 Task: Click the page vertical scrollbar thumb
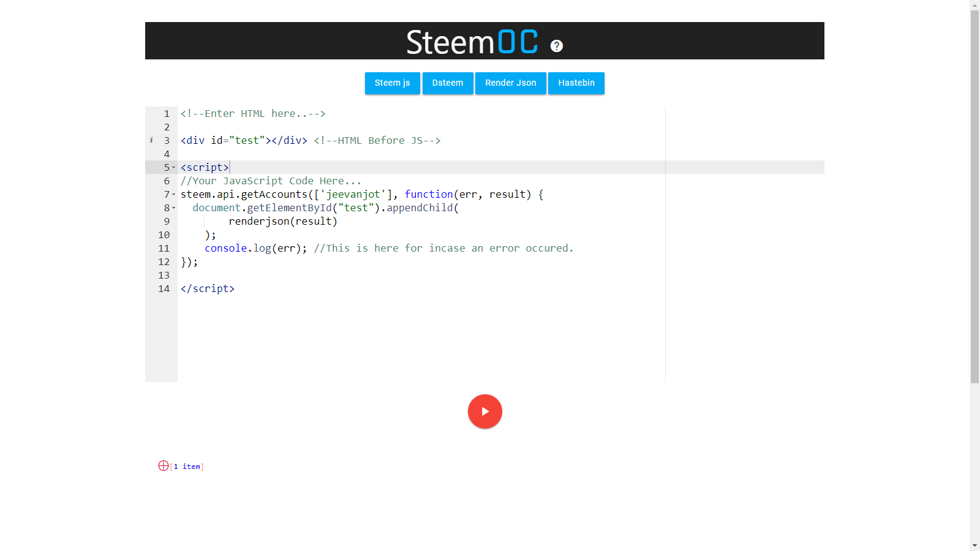(974, 196)
